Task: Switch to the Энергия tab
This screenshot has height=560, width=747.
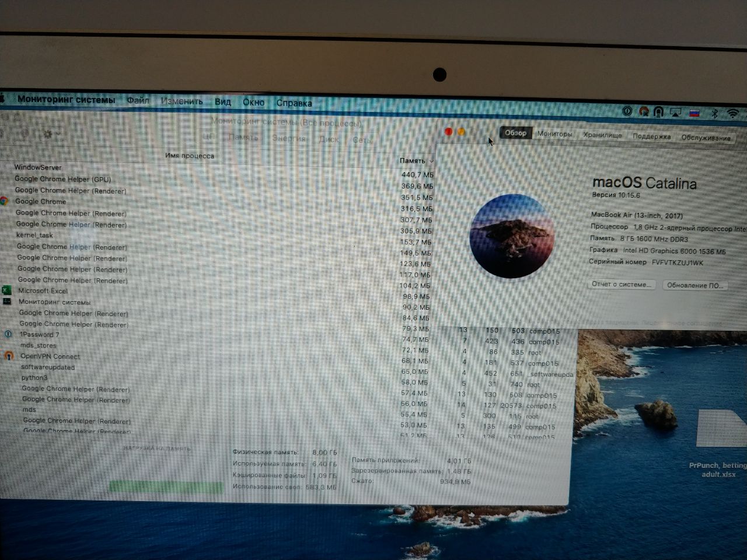Action: tap(288, 138)
